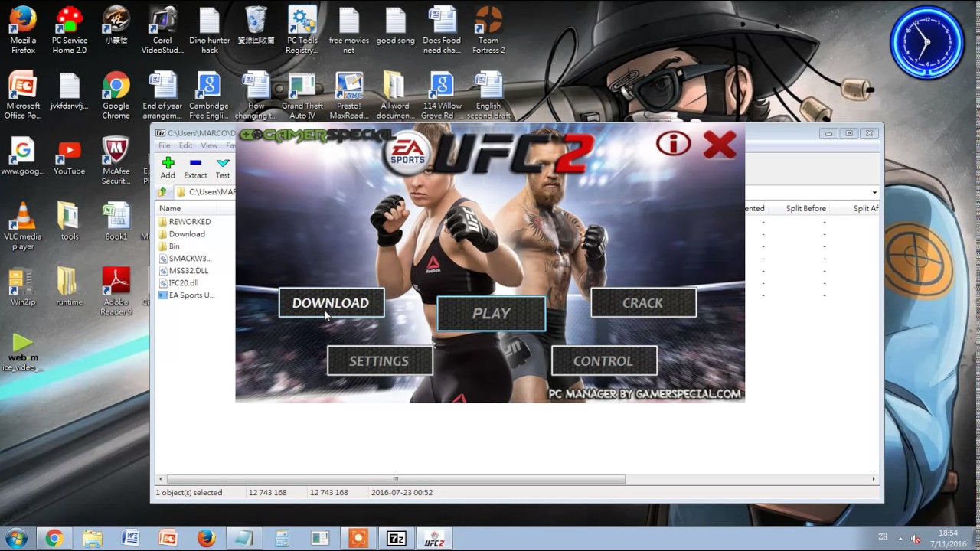Viewport: 980px width, 551px height.
Task: Open Google Chrome desktop shortcut
Action: [116, 96]
